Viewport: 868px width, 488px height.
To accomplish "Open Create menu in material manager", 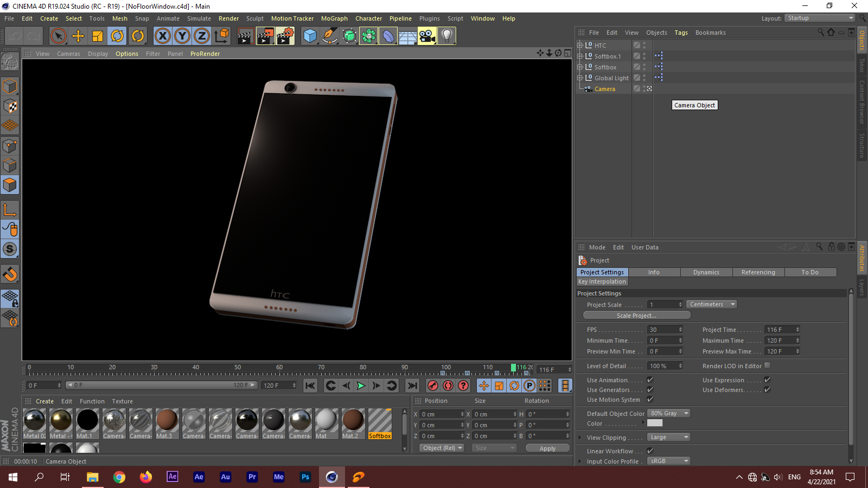I will pos(44,401).
